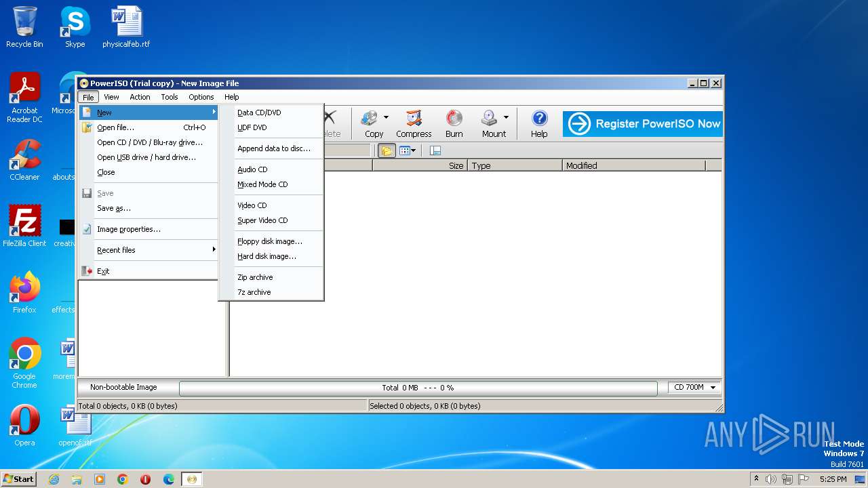The image size is (868, 488).
Task: Click the Register PowerISO Now banner
Action: click(642, 124)
